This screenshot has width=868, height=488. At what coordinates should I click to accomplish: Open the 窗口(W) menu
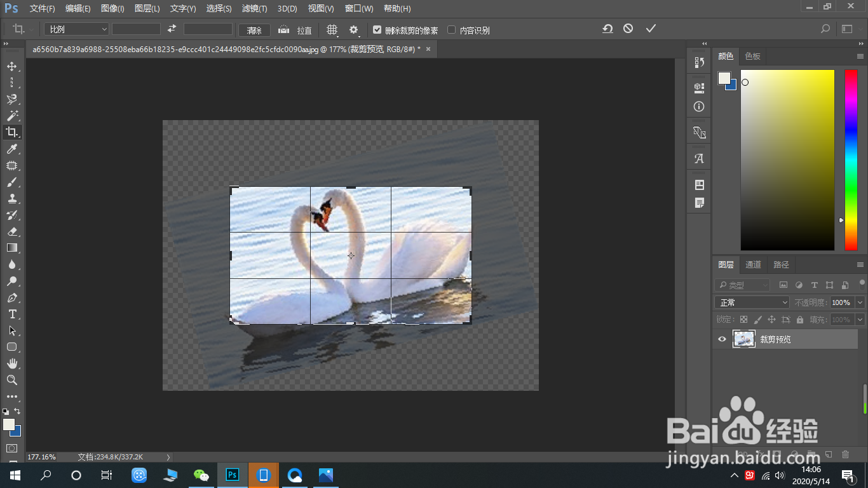359,9
